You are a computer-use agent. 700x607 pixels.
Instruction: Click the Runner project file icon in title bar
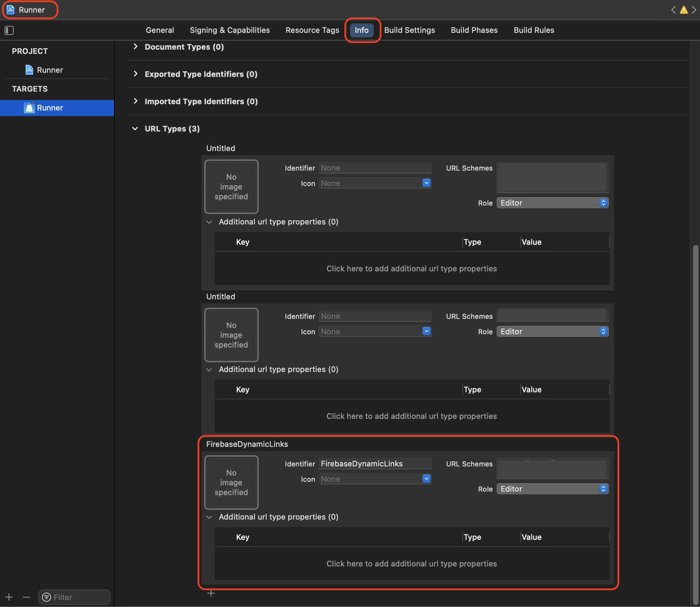pyautogui.click(x=11, y=10)
